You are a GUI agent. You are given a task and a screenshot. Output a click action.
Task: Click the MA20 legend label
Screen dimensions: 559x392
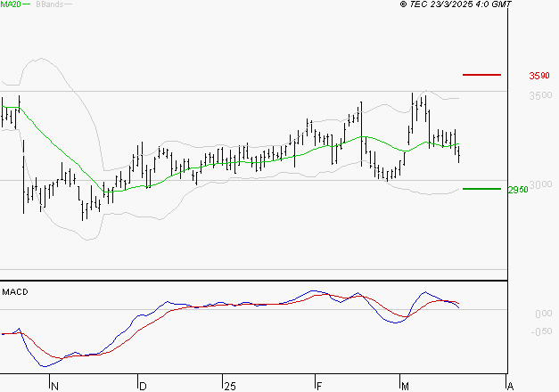(x=11, y=4)
